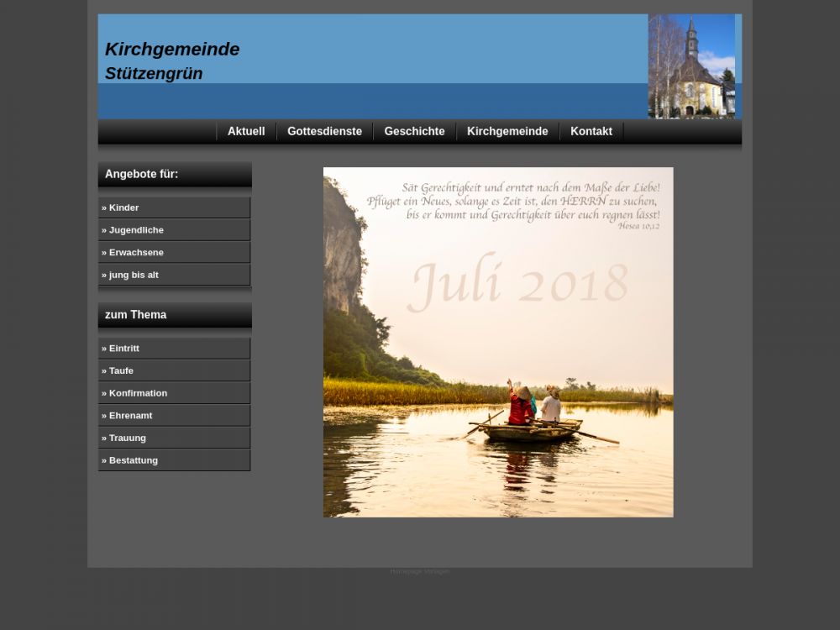Open the Aktuell menu item
Screen dimensions: 840x630
pyautogui.click(x=246, y=131)
